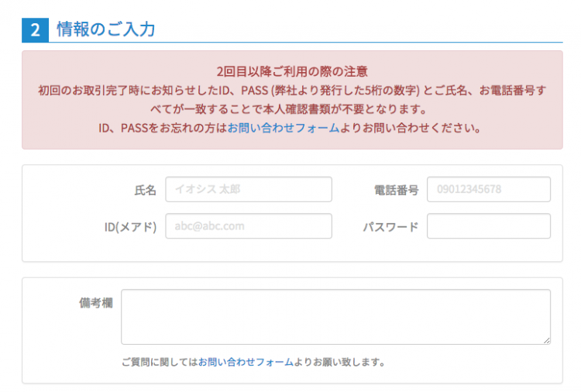Viewport: 581px width, 392px height.
Task: Focus the 氏名 name input field
Action: pos(248,189)
